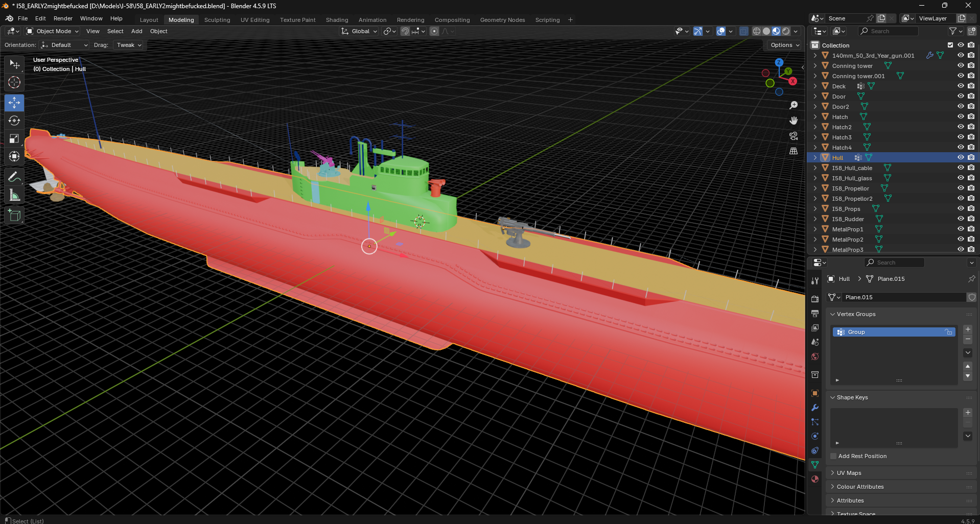The height and width of the screenshot is (524, 980).
Task: Open the Drag Tweak dropdown
Action: click(x=129, y=45)
